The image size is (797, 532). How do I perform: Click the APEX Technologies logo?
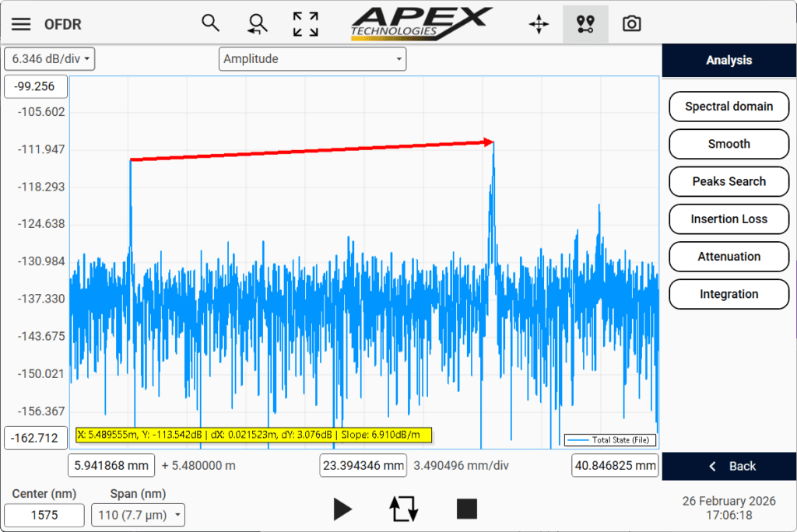423,23
